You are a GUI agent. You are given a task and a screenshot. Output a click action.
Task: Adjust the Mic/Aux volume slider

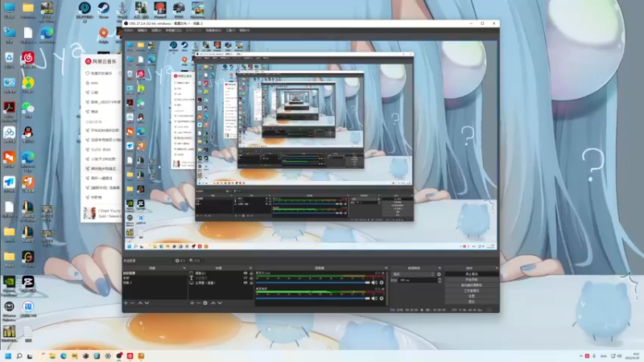(312, 282)
